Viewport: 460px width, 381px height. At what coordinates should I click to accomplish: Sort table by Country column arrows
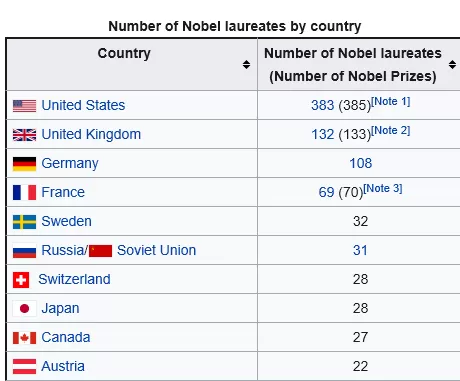coord(246,64)
